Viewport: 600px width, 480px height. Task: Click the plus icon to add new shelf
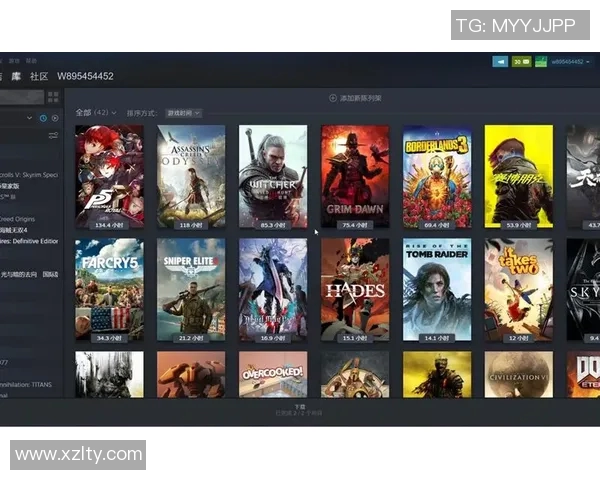click(x=332, y=98)
